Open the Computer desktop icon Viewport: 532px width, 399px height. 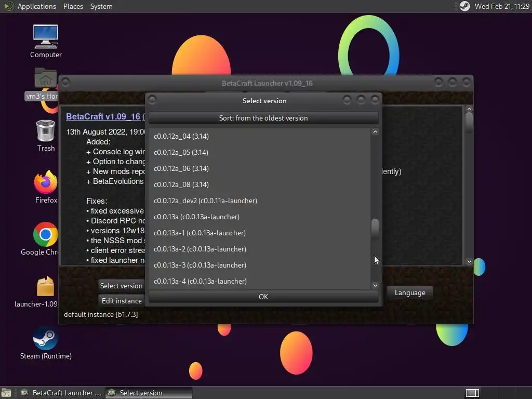(46, 41)
